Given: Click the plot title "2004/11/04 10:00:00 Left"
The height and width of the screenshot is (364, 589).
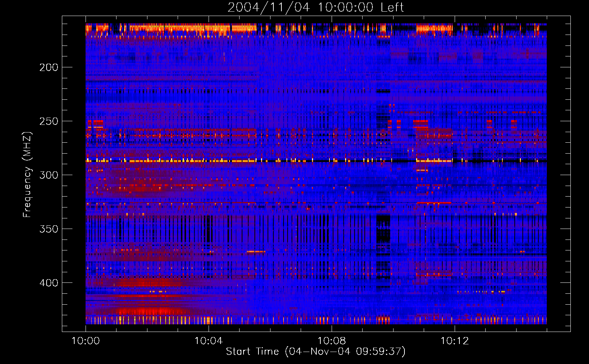Looking at the screenshot, I should click(316, 7).
